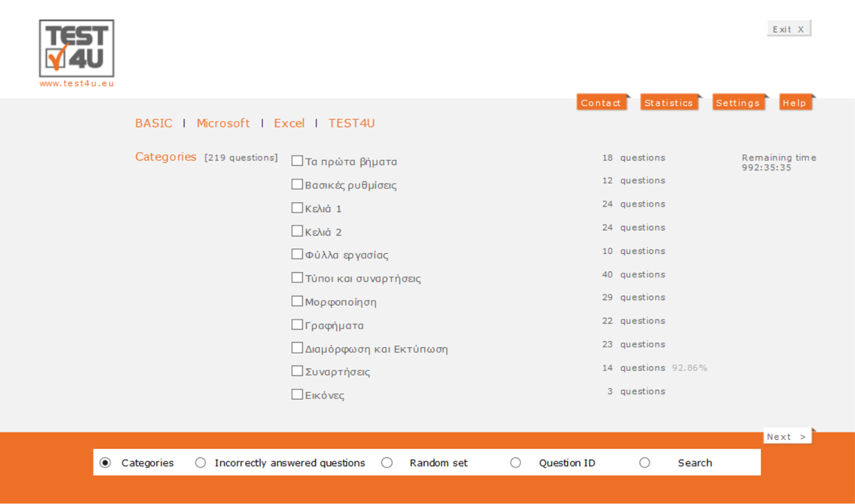
Task: Check the Τύποι και συναρτήσεις category
Action: tap(297, 278)
